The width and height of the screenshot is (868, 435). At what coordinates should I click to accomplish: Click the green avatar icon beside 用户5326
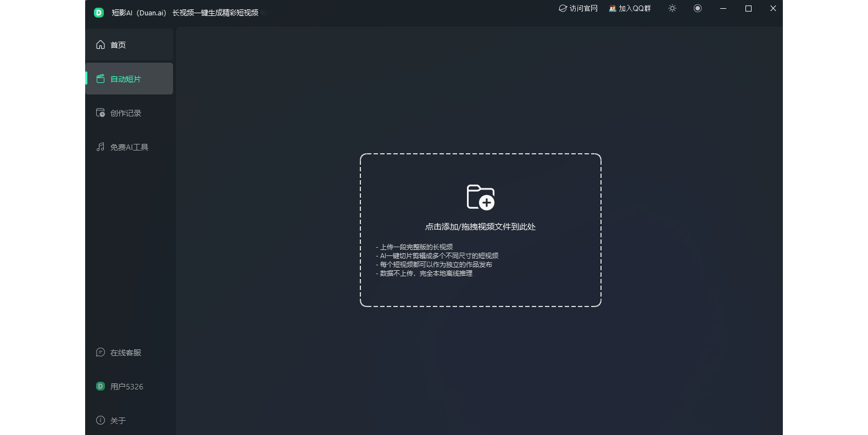click(101, 386)
